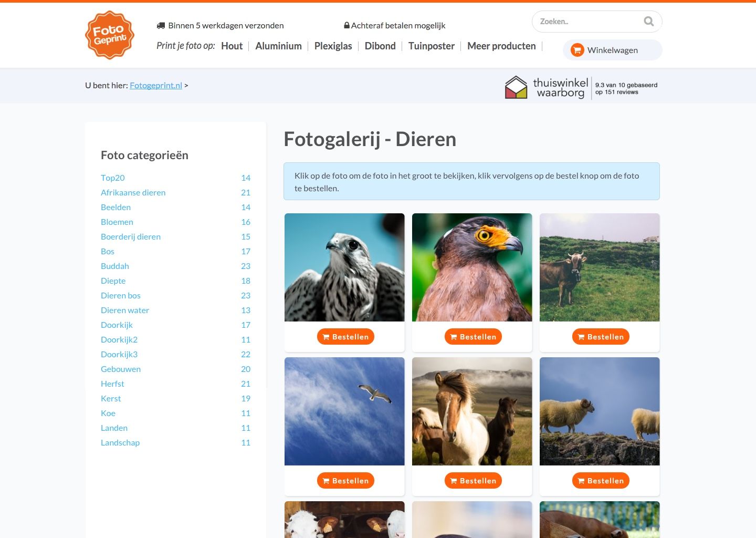Select the magnifying glass search icon
This screenshot has width=756, height=538.
click(648, 22)
